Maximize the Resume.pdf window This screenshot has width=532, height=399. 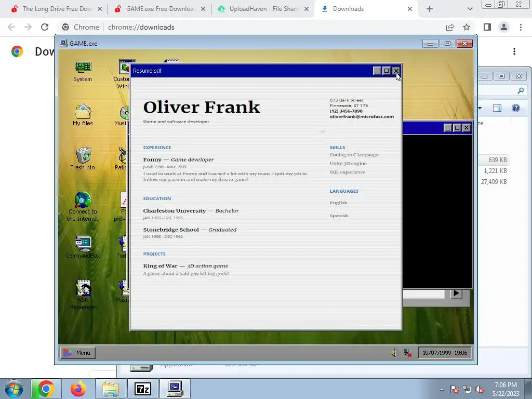[387, 71]
